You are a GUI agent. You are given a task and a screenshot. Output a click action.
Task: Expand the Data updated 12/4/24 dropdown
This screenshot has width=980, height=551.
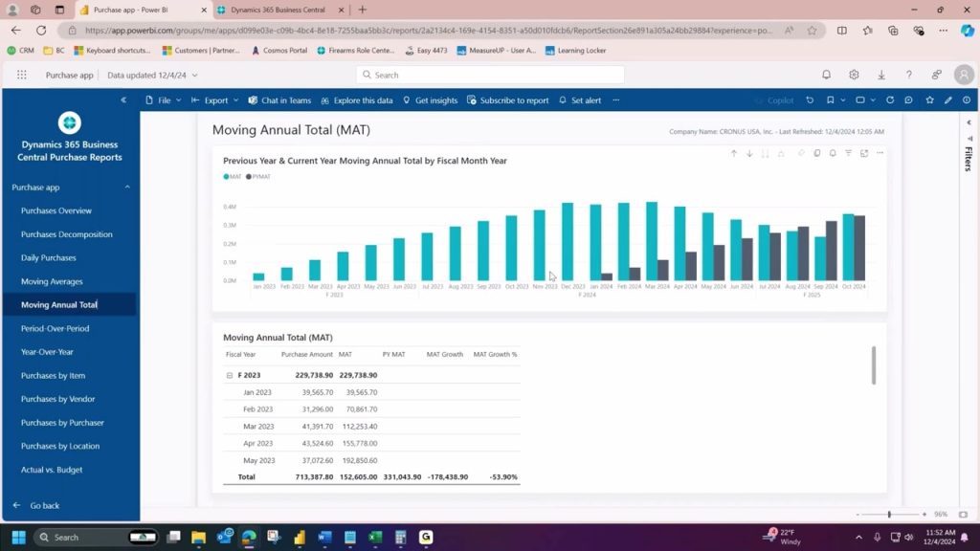coord(152,75)
